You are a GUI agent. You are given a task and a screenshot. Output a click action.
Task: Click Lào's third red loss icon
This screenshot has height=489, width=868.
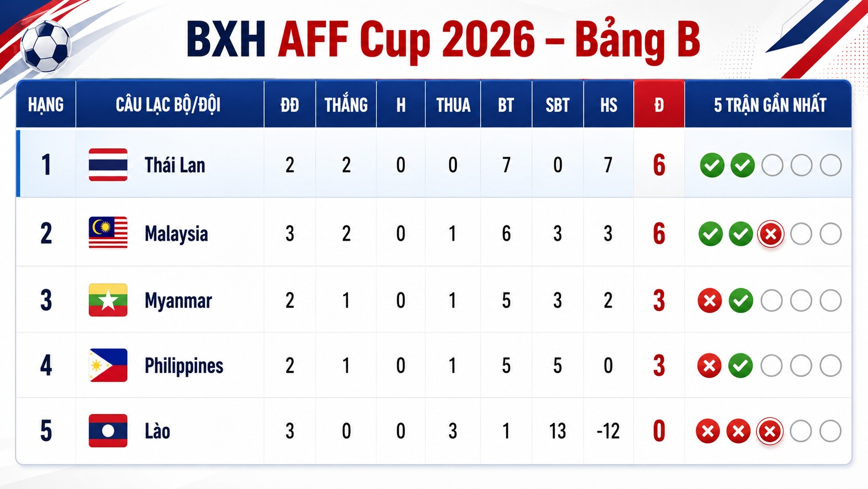pyautogui.click(x=769, y=431)
